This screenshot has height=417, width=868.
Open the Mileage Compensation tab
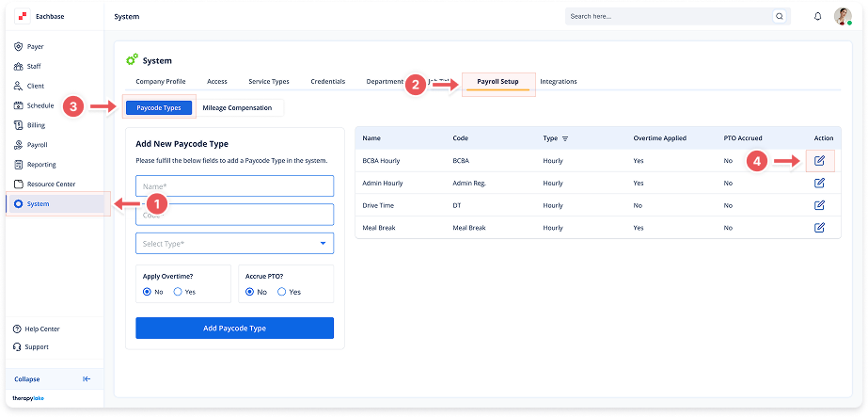click(x=237, y=108)
